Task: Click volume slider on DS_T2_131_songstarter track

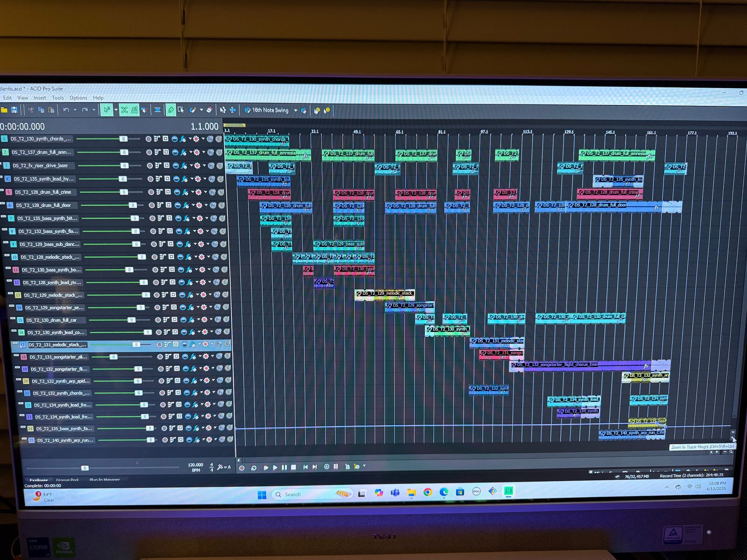Action: (x=113, y=357)
